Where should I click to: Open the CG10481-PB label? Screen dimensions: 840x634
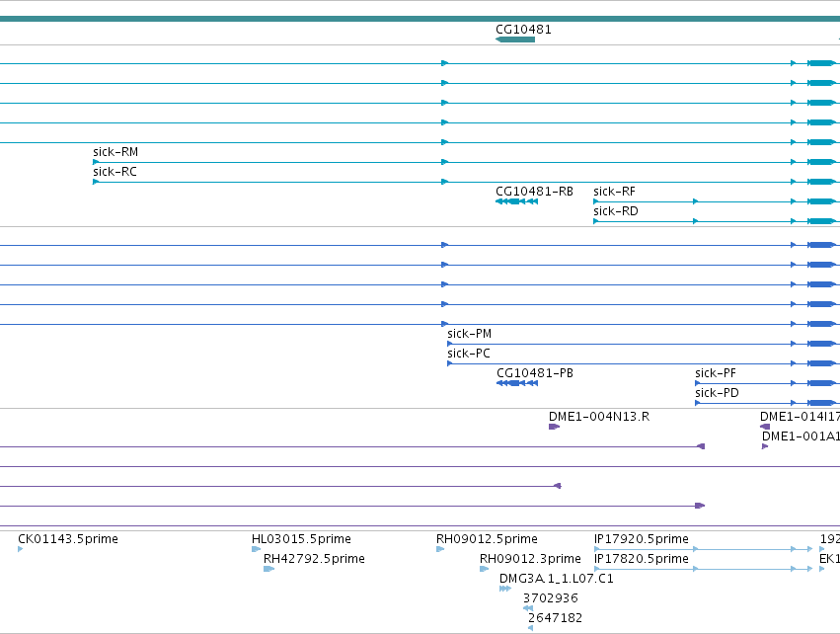click(535, 373)
